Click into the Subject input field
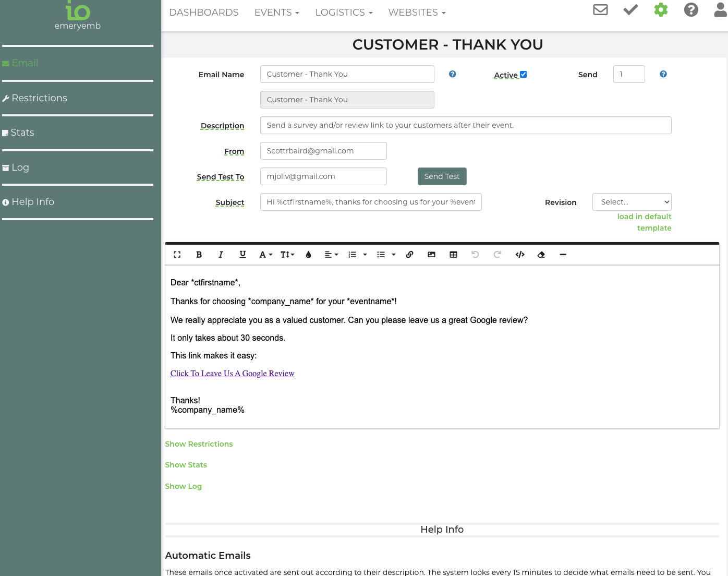Screen dimensions: 728x576 pos(370,202)
